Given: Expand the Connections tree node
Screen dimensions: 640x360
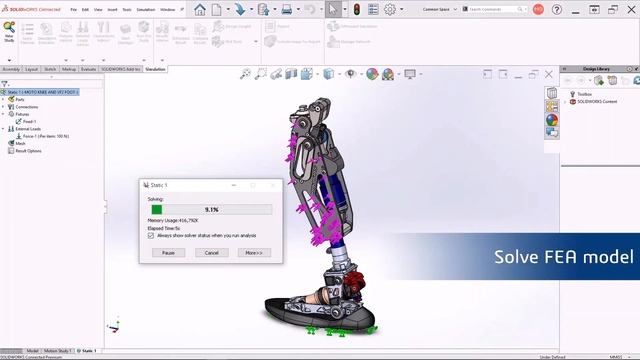Looking at the screenshot, I should (x=3, y=107).
